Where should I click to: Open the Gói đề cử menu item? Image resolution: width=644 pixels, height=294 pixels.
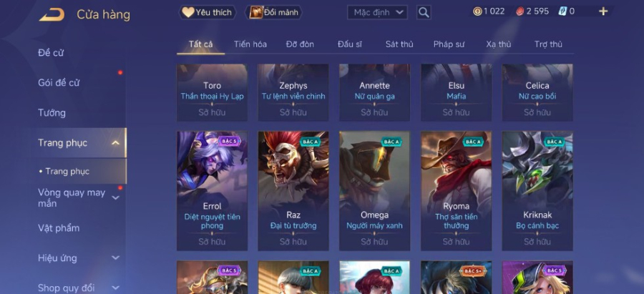pyautogui.click(x=59, y=83)
